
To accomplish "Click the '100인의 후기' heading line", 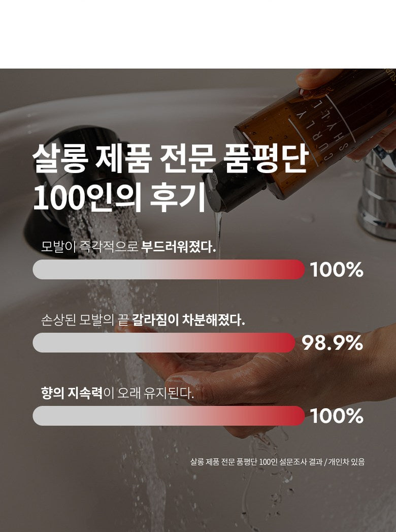I will [118, 196].
